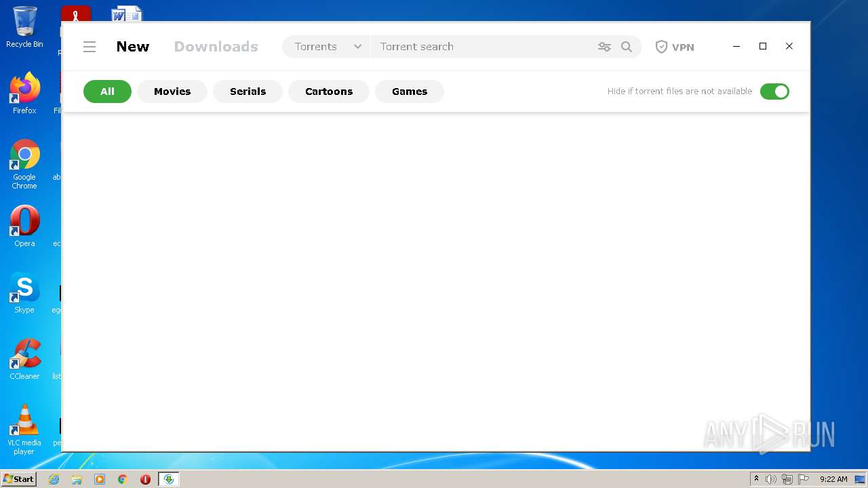
Task: Switch to the Downloads tab
Action: click(x=216, y=47)
